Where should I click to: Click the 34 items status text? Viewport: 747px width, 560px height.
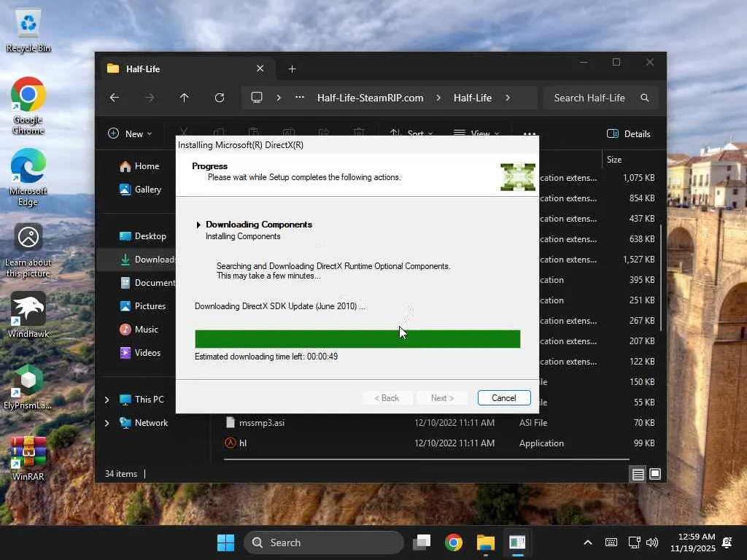point(121,474)
